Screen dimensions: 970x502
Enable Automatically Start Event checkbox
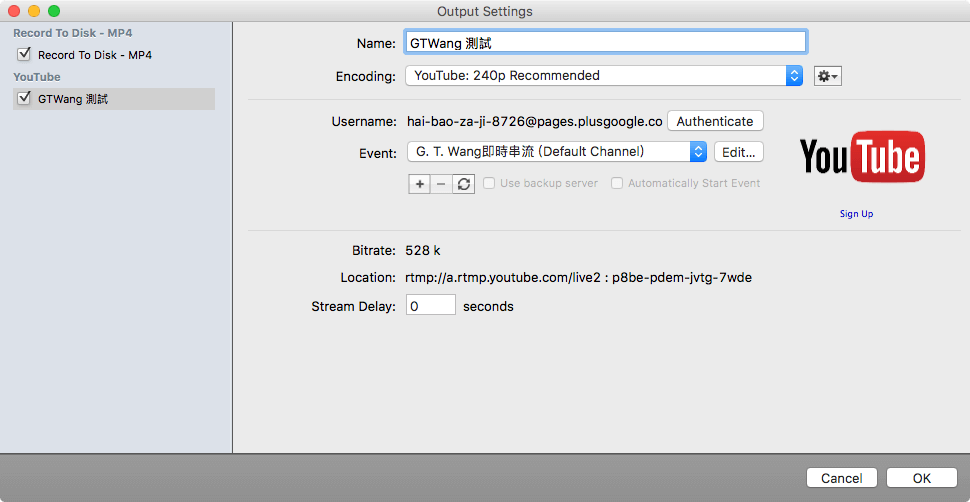click(x=617, y=184)
